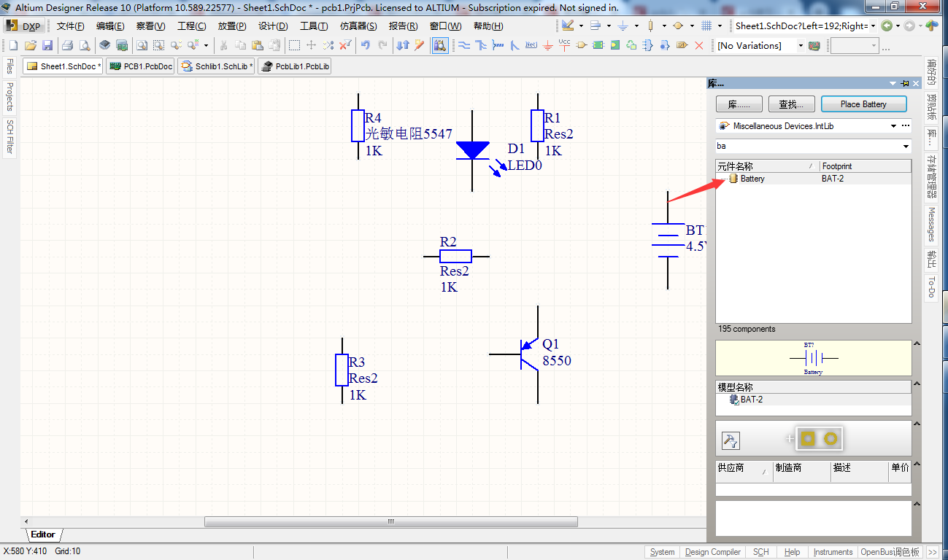
Task: Select the place wire tool
Action: click(465, 45)
